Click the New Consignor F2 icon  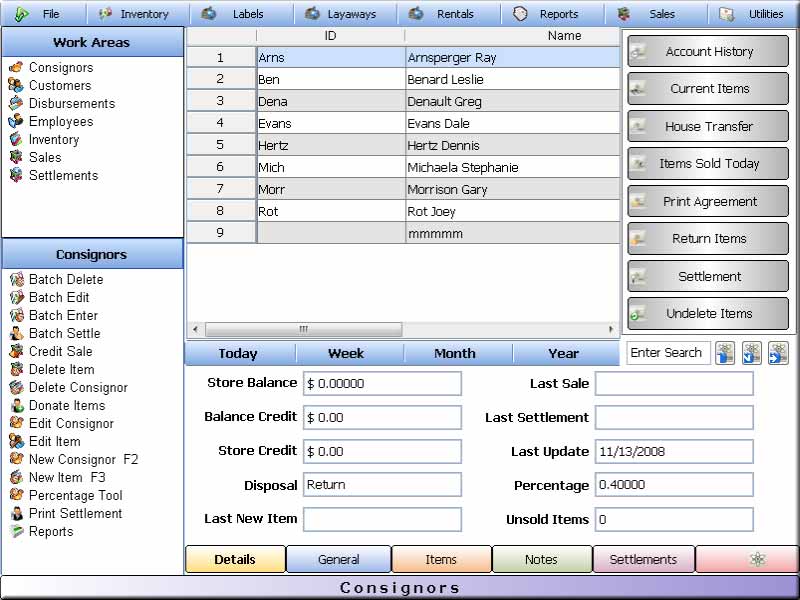pyautogui.click(x=17, y=459)
